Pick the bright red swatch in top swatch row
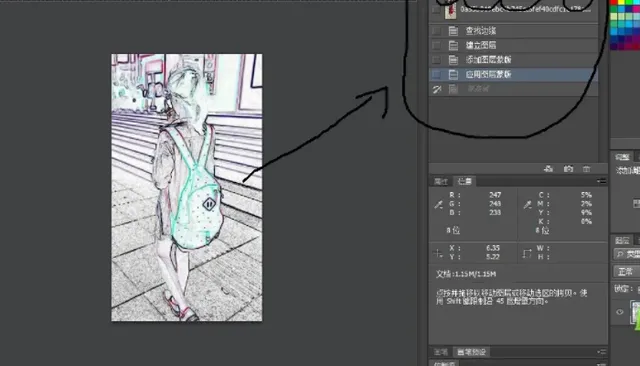Viewport: 640px width, 366px height. [614, 3]
